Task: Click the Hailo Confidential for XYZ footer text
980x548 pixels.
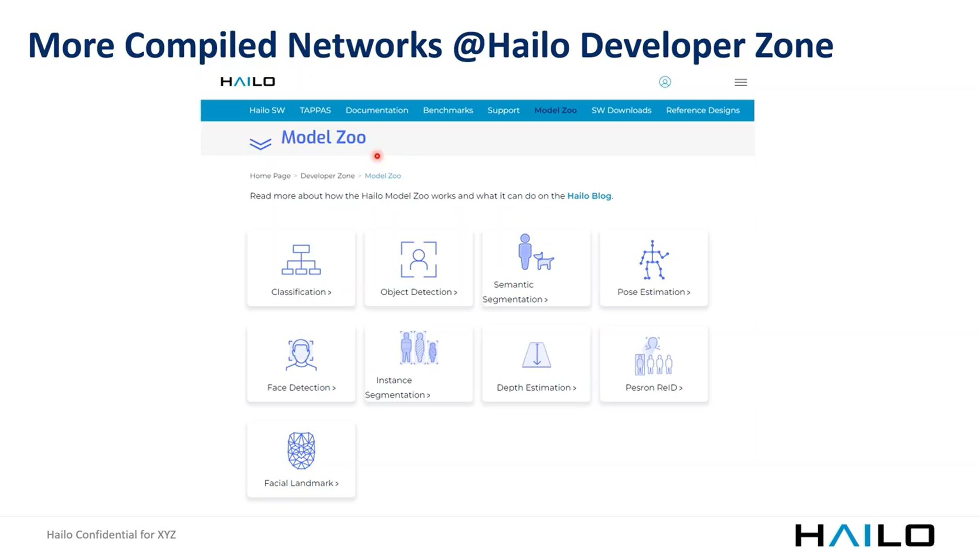Action: pyautogui.click(x=111, y=534)
